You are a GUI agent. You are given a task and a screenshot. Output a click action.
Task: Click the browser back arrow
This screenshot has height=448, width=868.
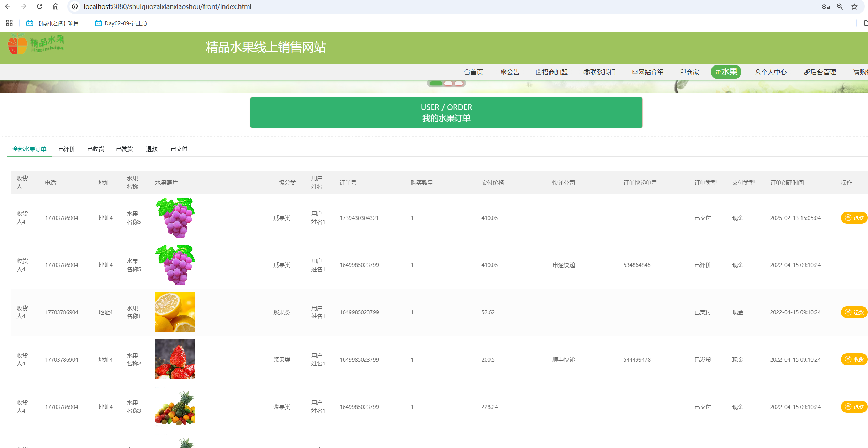[x=8, y=6]
